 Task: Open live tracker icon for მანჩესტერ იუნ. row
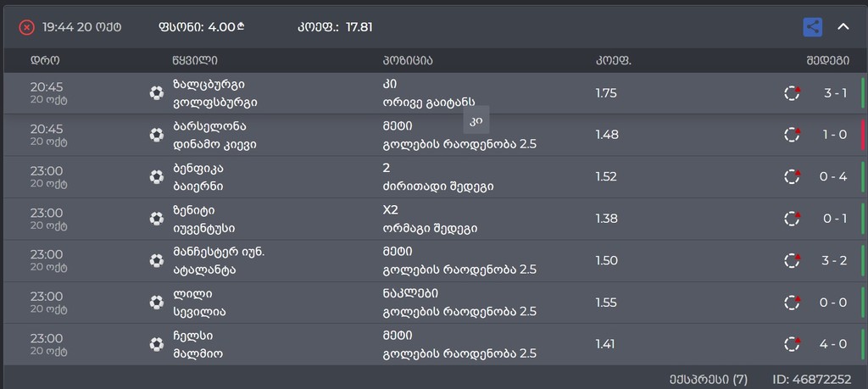(x=793, y=260)
